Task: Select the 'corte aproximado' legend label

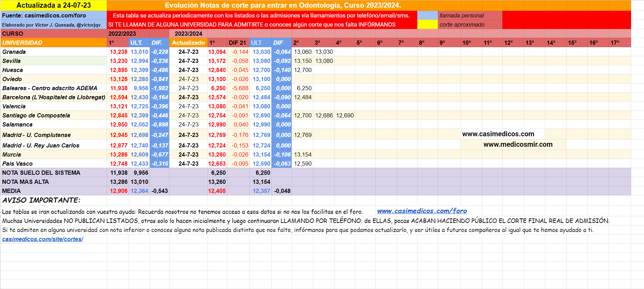Action: point(470,24)
